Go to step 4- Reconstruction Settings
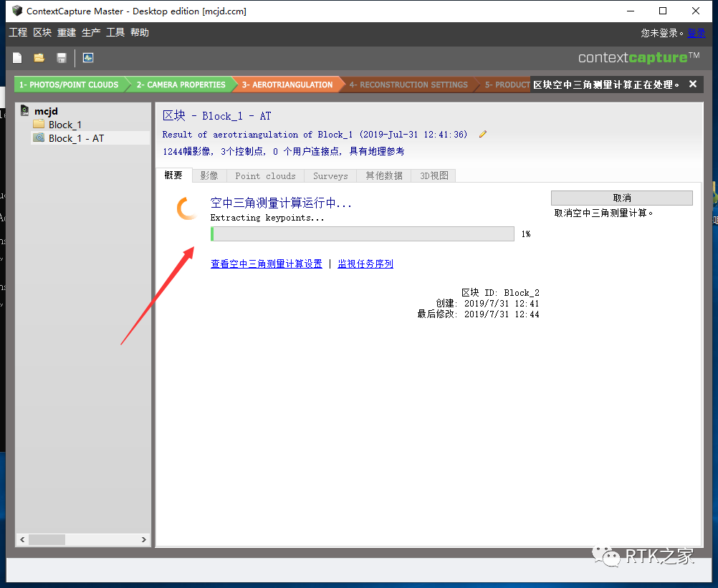 pos(408,85)
